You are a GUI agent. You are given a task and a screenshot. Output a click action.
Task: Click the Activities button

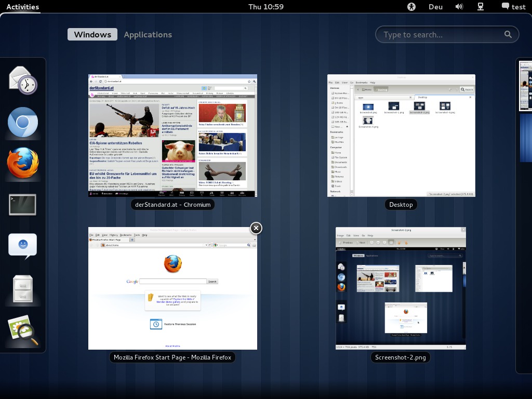[23, 7]
